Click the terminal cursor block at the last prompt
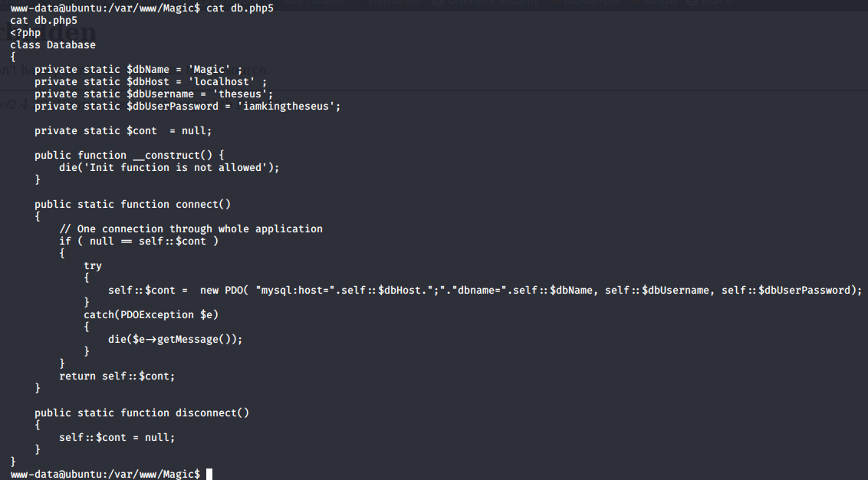The width and height of the screenshot is (868, 480). pos(209,474)
